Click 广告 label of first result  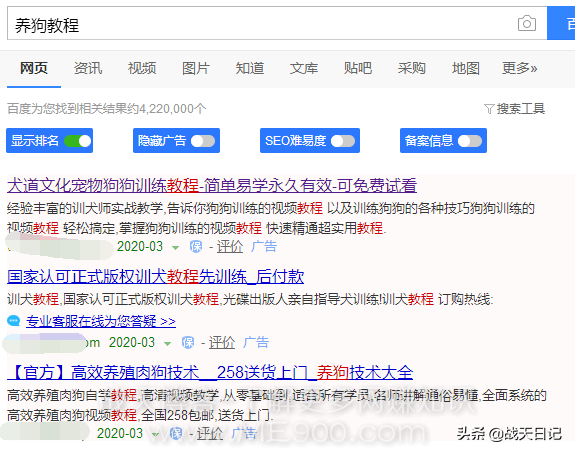tap(264, 246)
